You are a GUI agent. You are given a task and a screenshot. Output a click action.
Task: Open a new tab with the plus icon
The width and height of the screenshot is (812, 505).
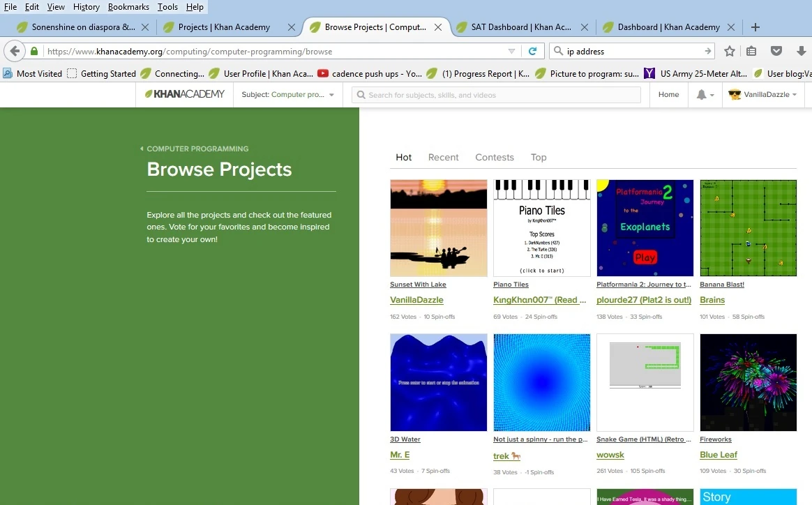[x=755, y=27]
